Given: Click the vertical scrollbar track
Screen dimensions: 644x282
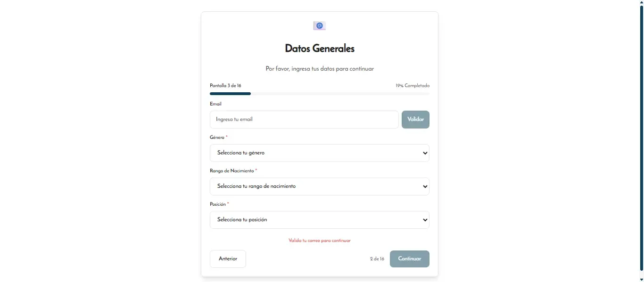Looking at the screenshot, I should click(641, 141).
